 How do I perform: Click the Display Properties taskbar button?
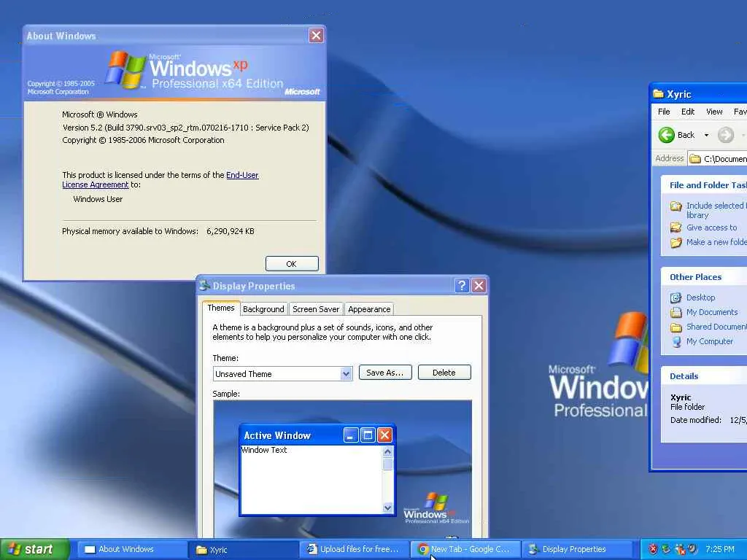(576, 550)
